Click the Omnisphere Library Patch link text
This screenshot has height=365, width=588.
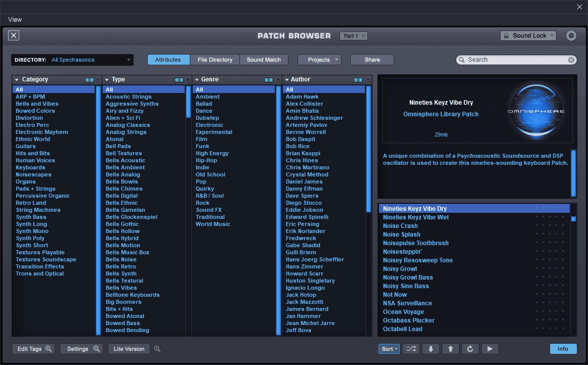[441, 114]
